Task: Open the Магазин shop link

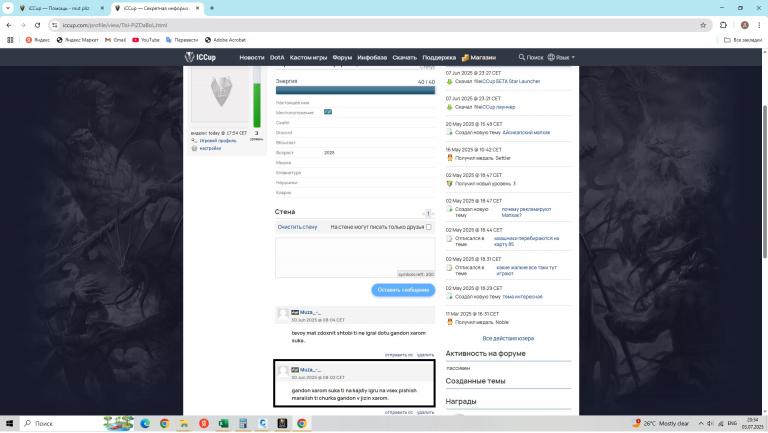Action: pos(479,57)
